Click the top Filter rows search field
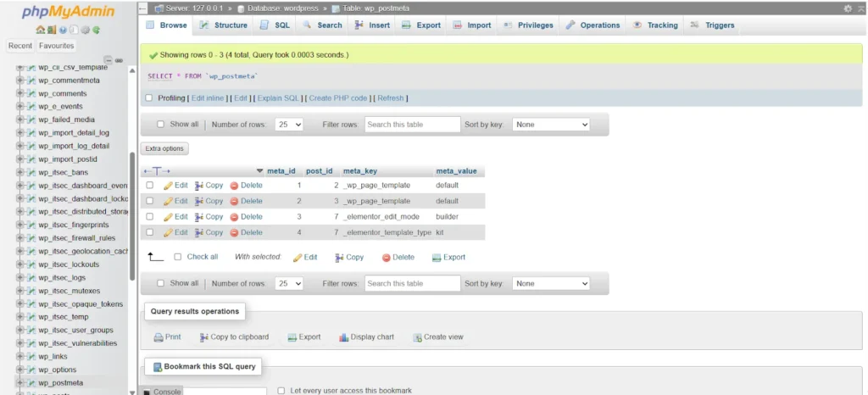This screenshot has height=395, width=868. tap(413, 125)
